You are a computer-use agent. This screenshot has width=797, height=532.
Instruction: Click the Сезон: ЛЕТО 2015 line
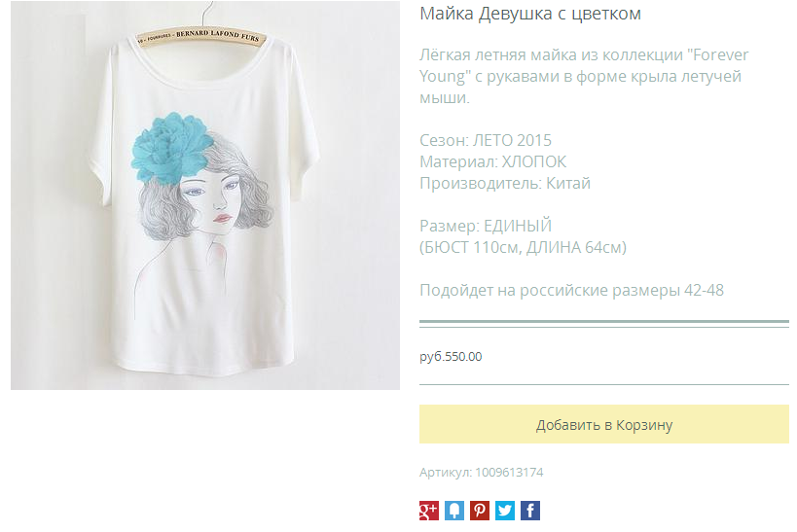click(x=486, y=140)
